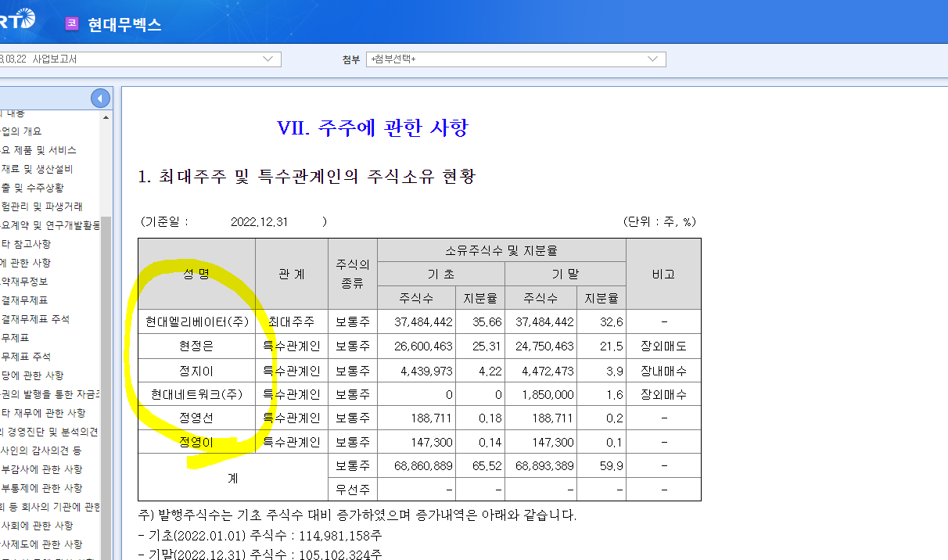
Task: Click the 정영선 name cell
Action: pyautogui.click(x=196, y=418)
